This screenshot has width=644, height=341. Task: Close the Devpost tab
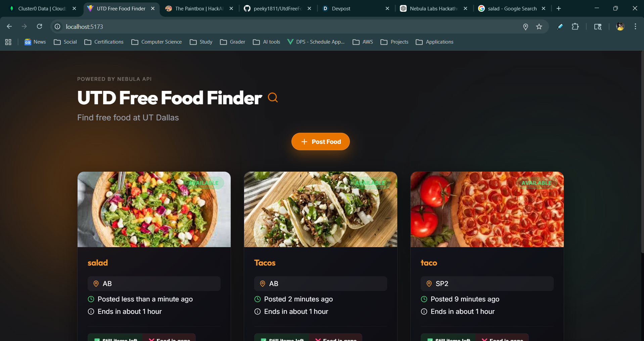(387, 8)
